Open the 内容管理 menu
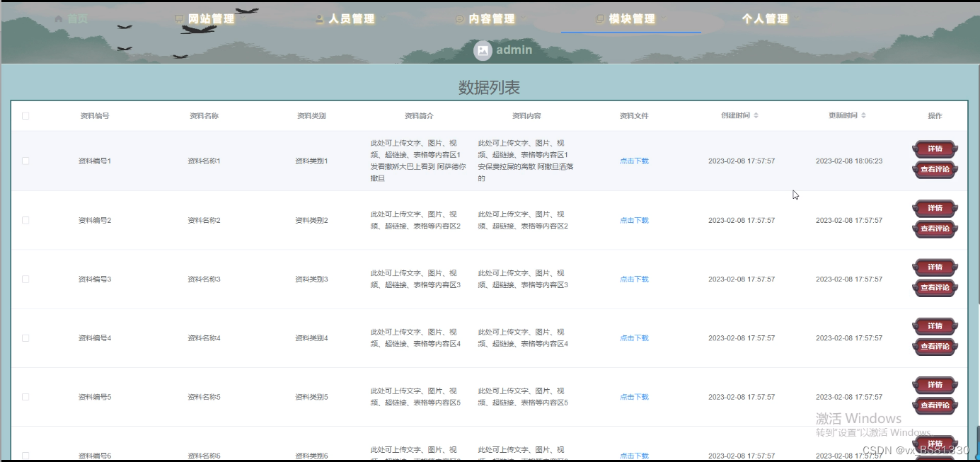 (x=491, y=19)
